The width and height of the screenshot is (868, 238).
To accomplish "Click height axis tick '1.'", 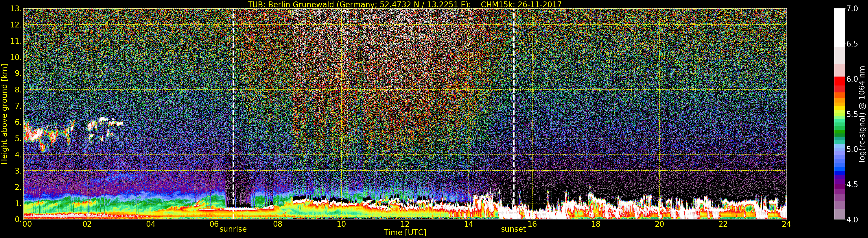I will [18, 203].
